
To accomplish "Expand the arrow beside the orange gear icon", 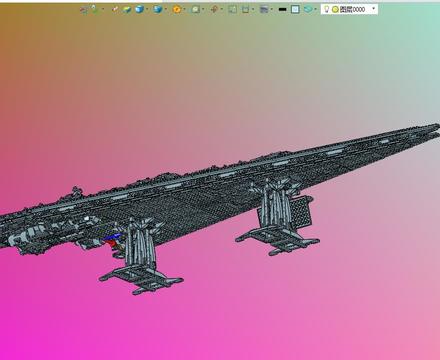I will pos(184,9).
